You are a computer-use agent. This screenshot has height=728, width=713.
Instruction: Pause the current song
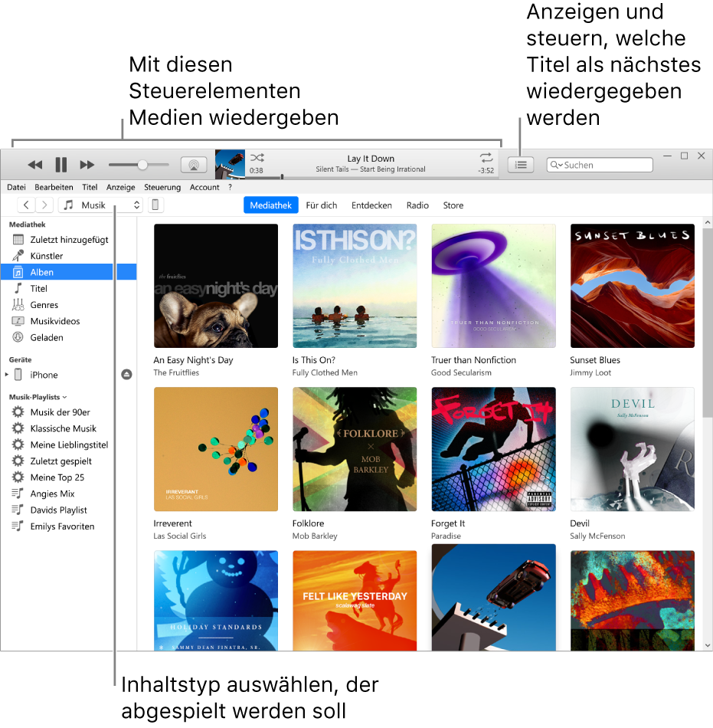pyautogui.click(x=61, y=165)
